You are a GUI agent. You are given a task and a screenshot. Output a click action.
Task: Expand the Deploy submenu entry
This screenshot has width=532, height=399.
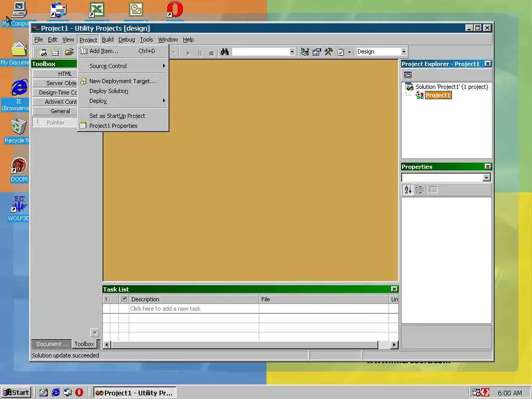click(x=123, y=101)
